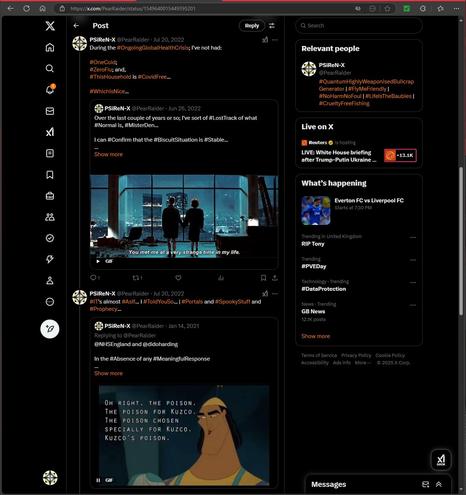Click the Reply button at top

click(252, 26)
